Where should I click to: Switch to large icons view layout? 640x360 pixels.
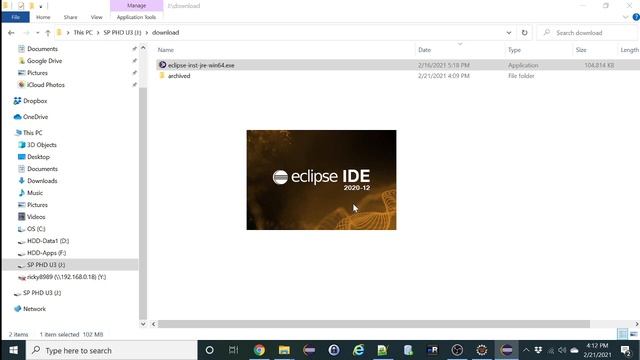(x=633, y=334)
